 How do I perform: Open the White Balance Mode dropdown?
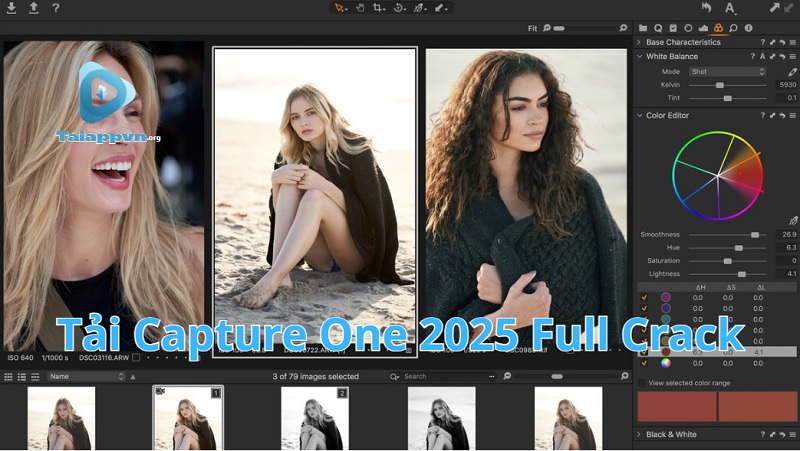tap(728, 71)
